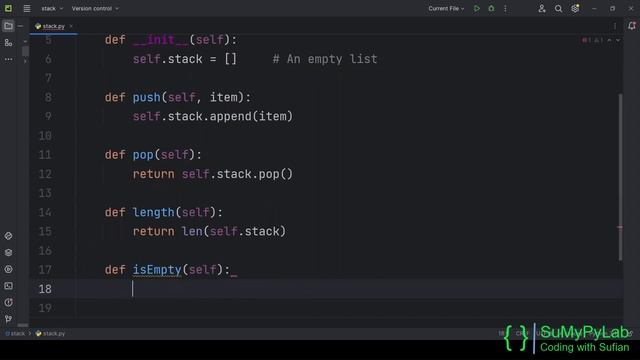
Task: Place cursor on empty line 18
Action: pyautogui.click(x=327, y=289)
